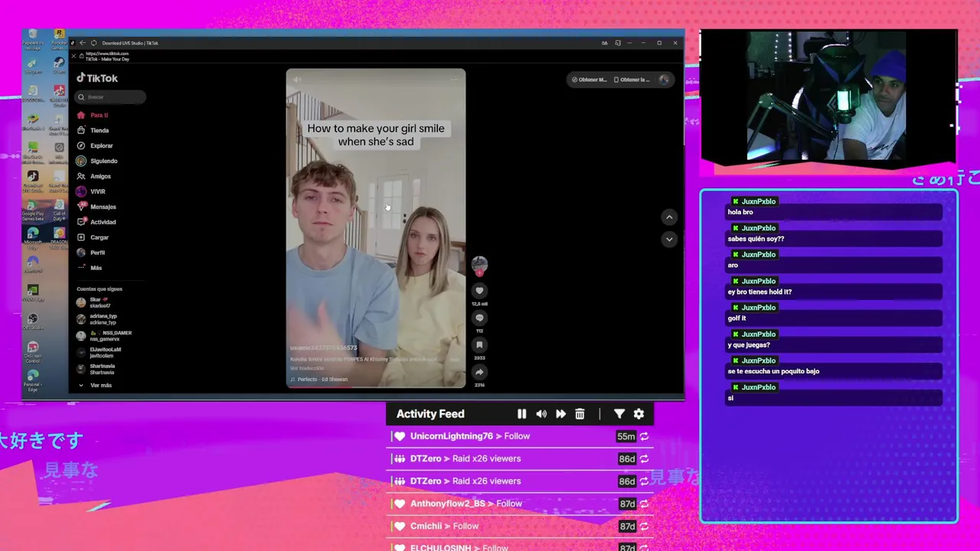
Task: Select the Cmichii follow entry
Action: point(521,526)
